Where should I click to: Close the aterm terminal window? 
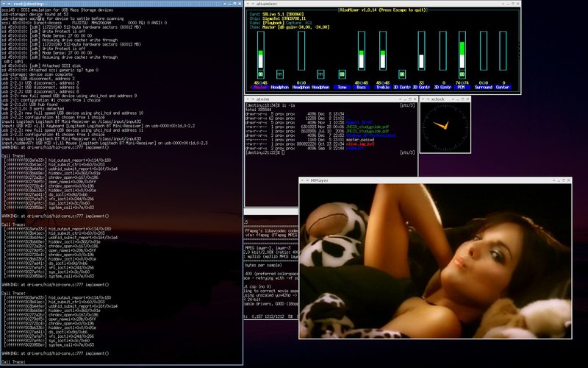[414, 99]
